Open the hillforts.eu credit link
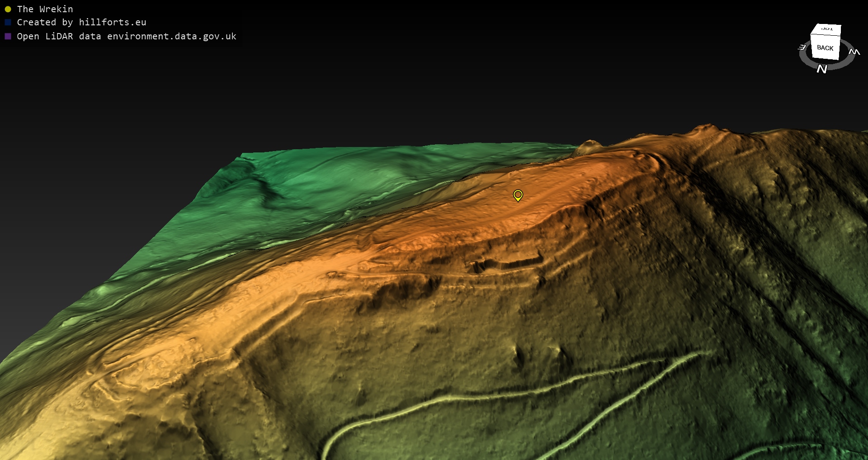Screen dimensions: 868x460 (x=112, y=22)
